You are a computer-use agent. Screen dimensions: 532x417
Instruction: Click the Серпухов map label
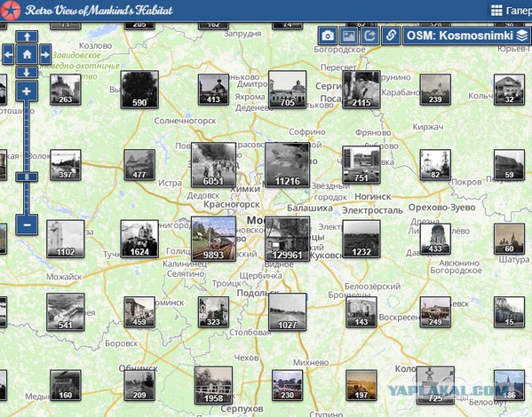(242, 409)
